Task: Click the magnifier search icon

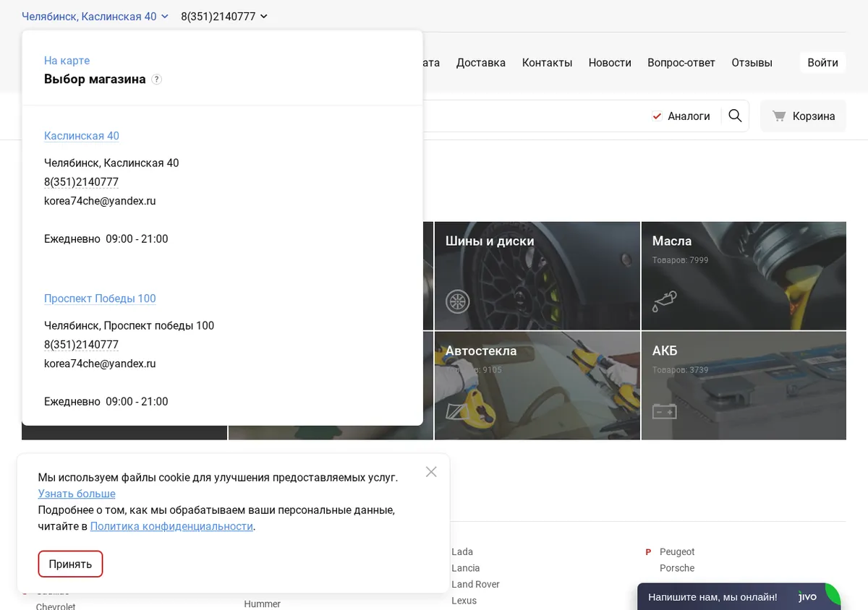Action: (x=735, y=116)
